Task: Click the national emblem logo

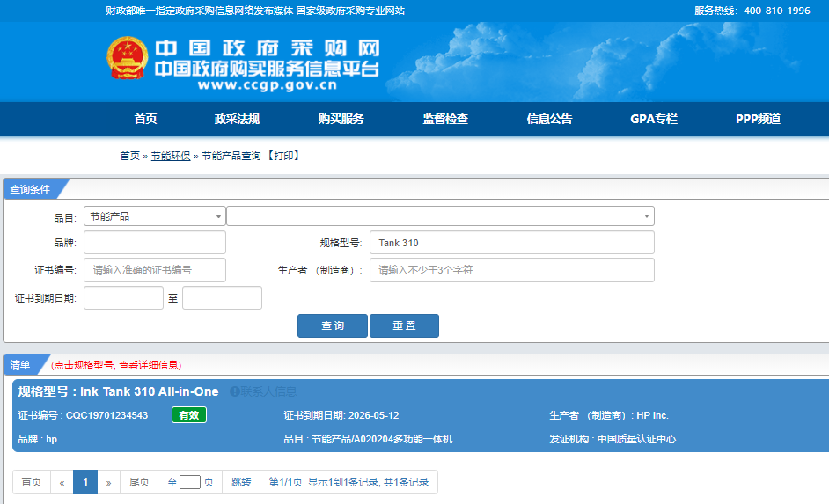Action: 128,58
